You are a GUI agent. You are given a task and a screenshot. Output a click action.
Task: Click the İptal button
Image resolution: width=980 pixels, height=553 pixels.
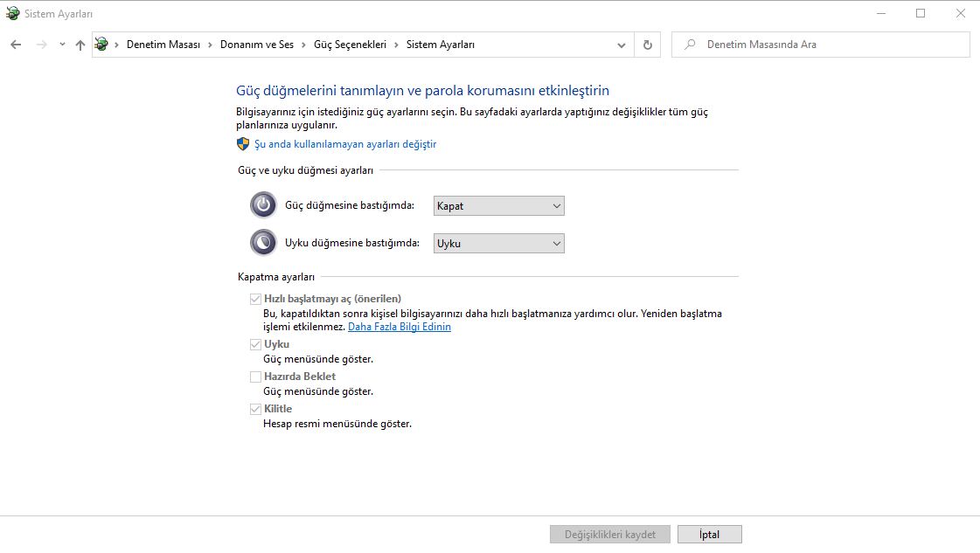[709, 535]
